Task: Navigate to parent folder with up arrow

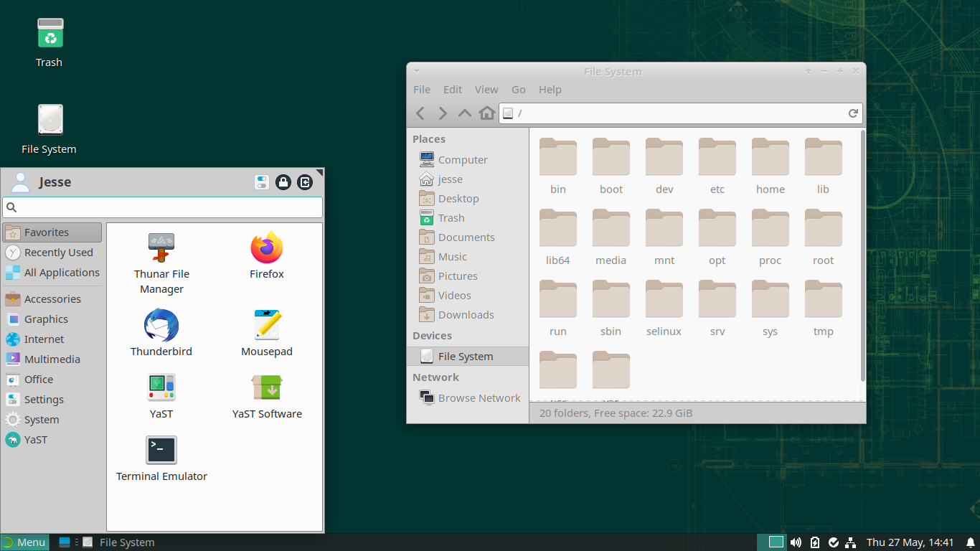Action: pyautogui.click(x=465, y=113)
